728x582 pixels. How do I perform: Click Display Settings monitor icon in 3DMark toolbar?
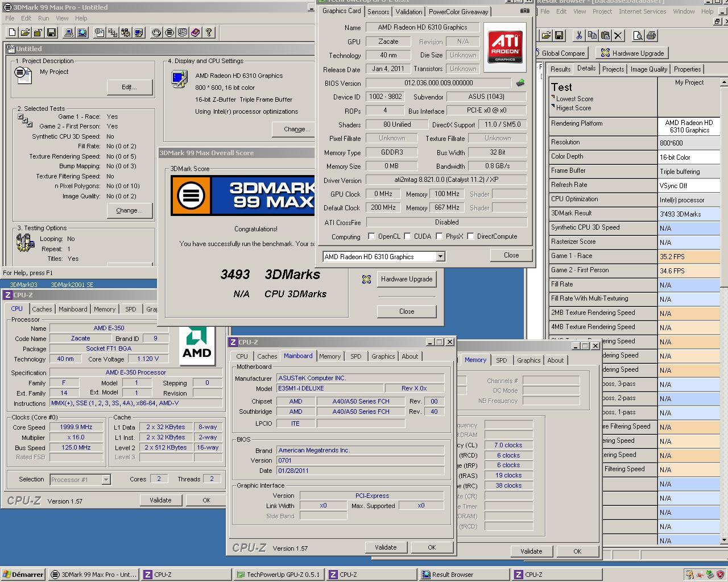tap(139, 33)
